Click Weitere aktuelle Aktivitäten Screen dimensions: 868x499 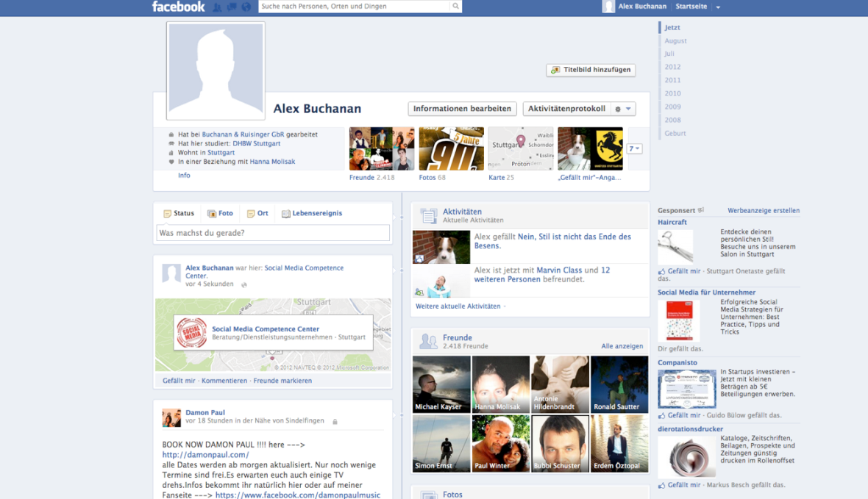coord(458,306)
